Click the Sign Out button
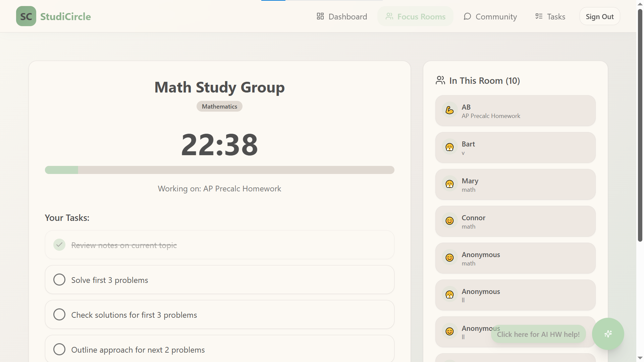This screenshot has width=644, height=362. coord(599,16)
